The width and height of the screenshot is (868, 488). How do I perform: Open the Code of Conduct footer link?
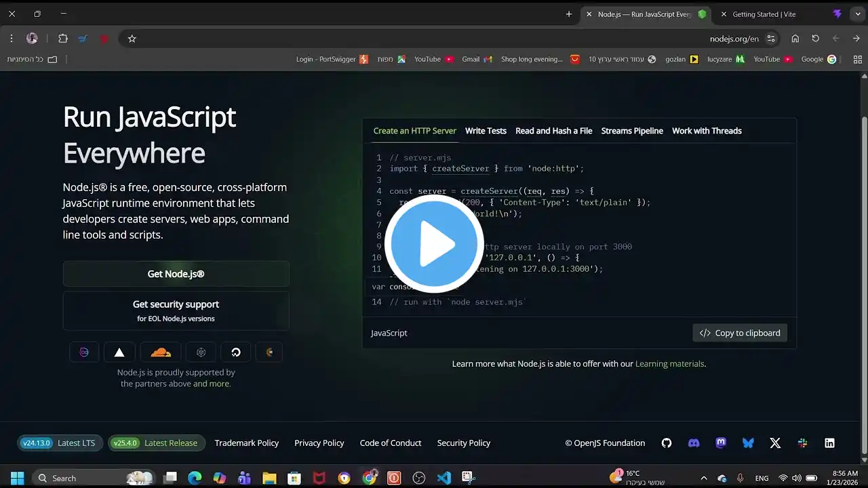coord(391,443)
